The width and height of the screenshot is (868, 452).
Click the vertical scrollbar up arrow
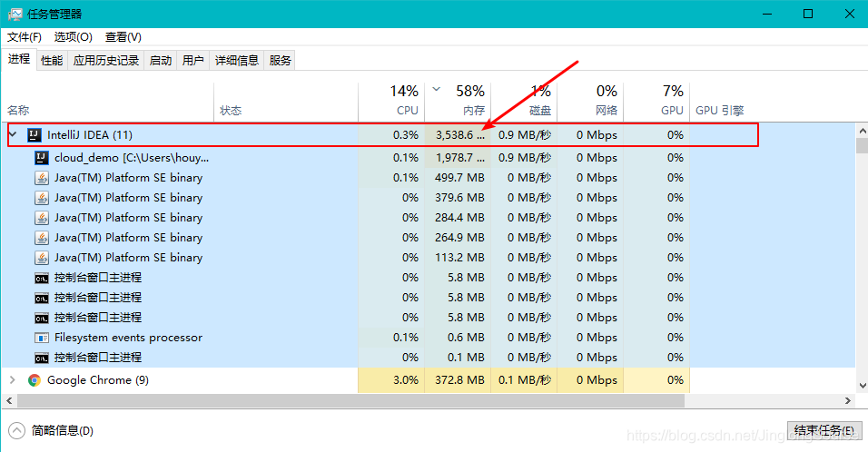pyautogui.click(x=862, y=131)
